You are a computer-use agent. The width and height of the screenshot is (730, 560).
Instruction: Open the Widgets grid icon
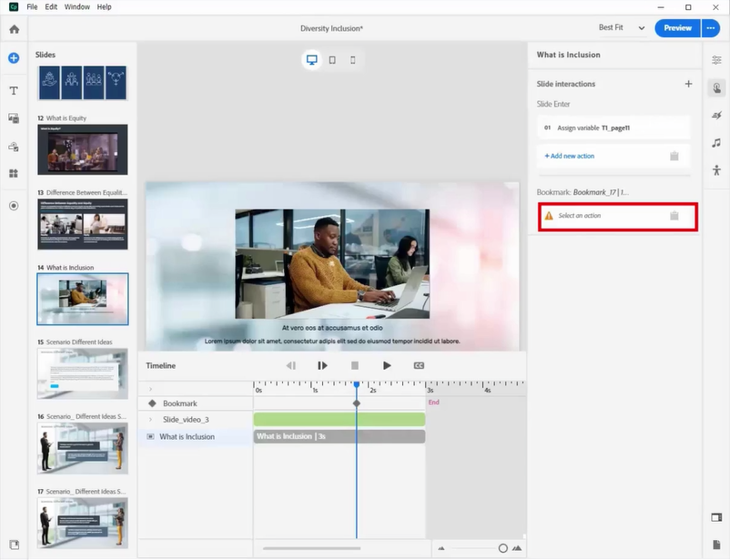tap(14, 173)
